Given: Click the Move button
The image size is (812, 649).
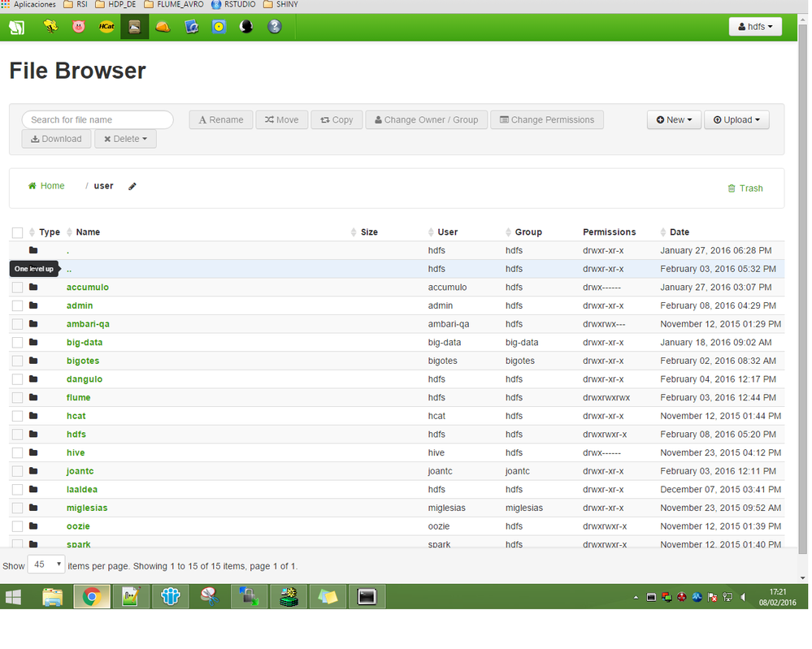Looking at the screenshot, I should (x=282, y=120).
